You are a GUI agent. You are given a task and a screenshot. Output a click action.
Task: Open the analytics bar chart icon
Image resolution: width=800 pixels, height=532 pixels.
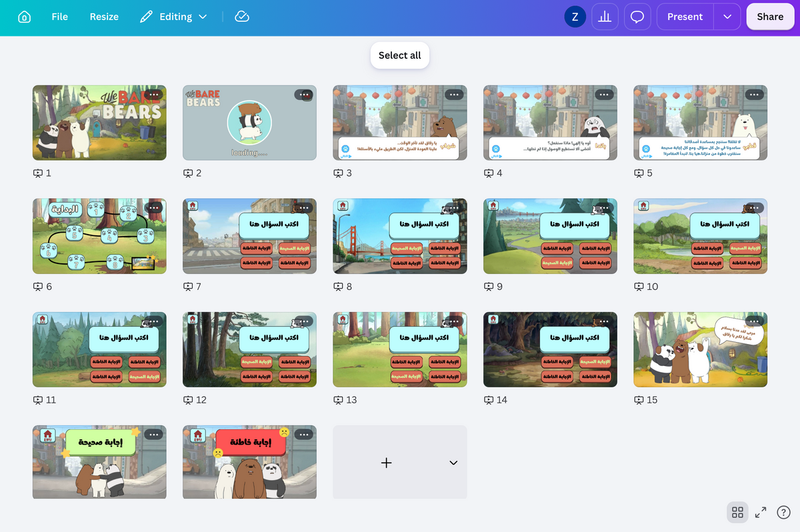coord(605,17)
